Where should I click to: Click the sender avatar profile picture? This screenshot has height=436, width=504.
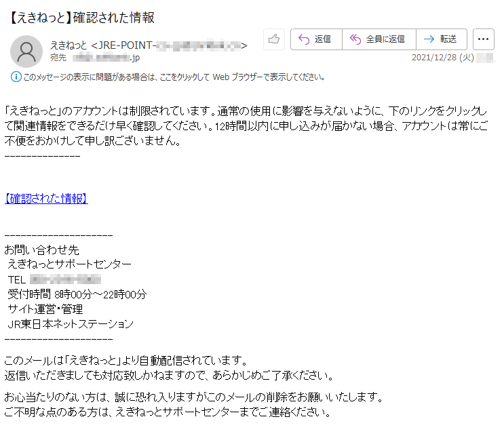26,52
